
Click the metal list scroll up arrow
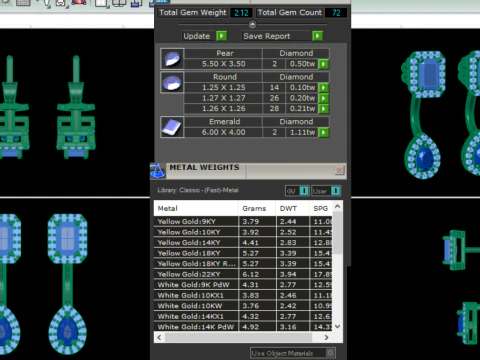click(x=337, y=206)
